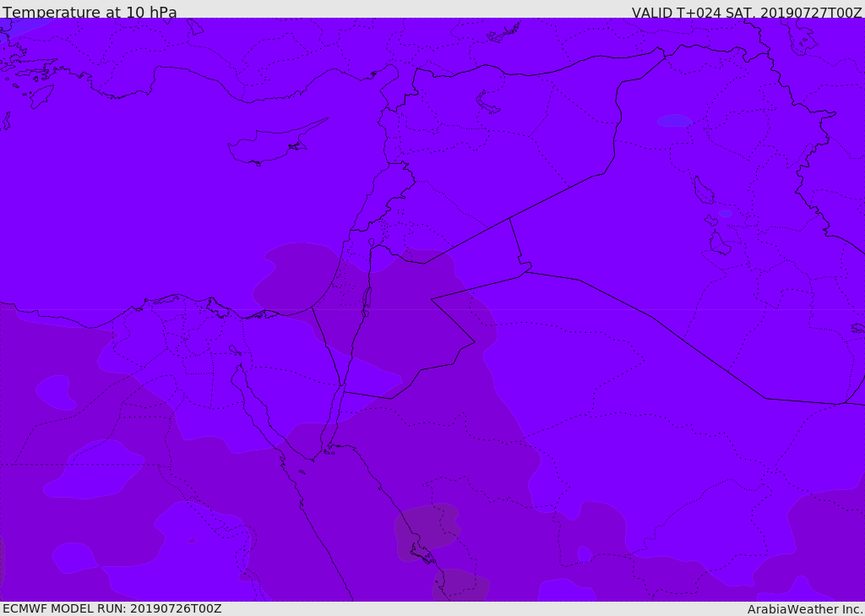Click the small light-blue temperature patch in northern Iraq
Image resolution: width=865 pixels, height=616 pixels.
[674, 120]
